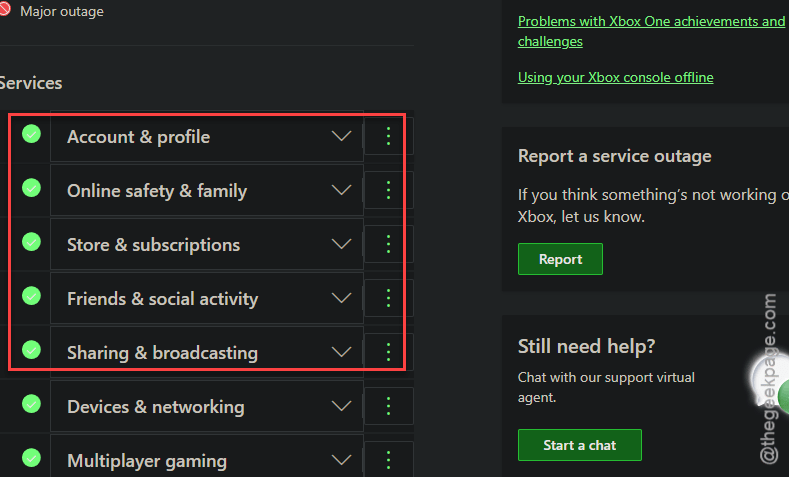Viewport: 789px width, 477px height.
Task: Click 'Chat with our support virtual agent' text
Action: point(606,387)
